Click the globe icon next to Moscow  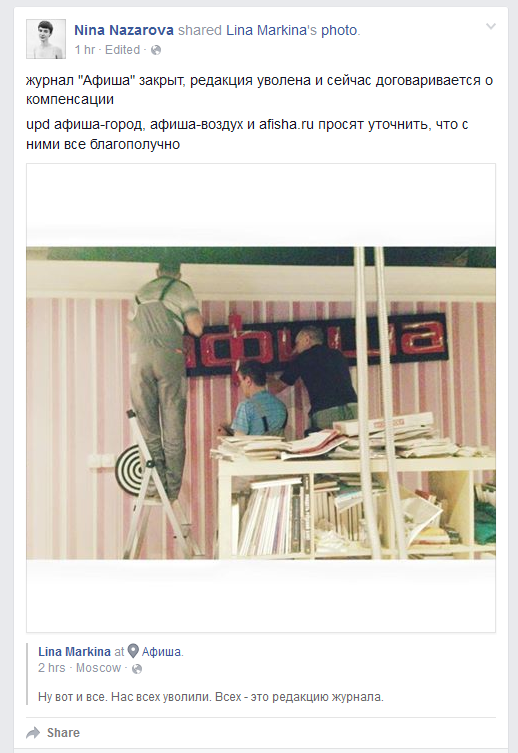[x=137, y=668]
